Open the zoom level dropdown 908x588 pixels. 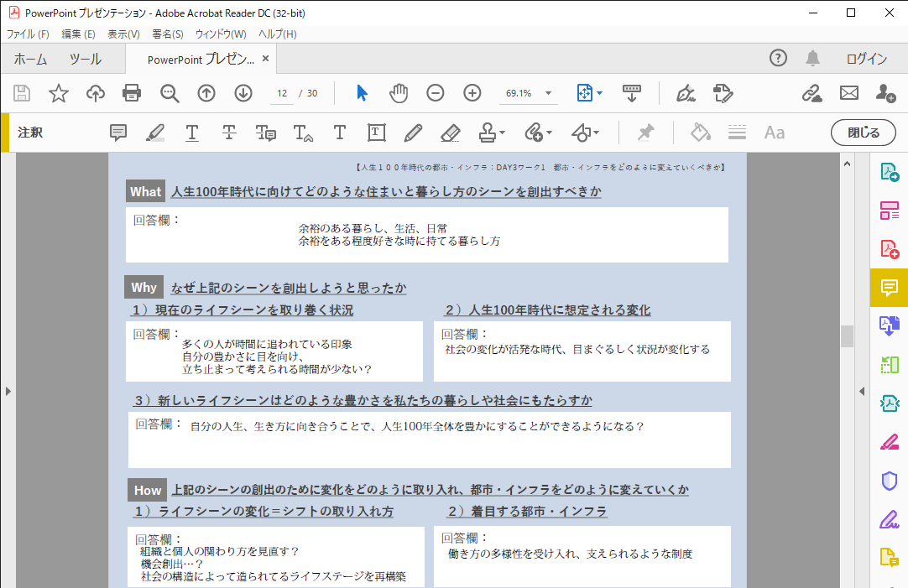tap(549, 93)
